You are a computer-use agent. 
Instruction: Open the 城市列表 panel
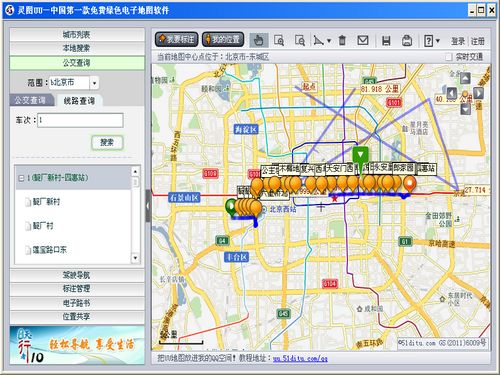(77, 34)
